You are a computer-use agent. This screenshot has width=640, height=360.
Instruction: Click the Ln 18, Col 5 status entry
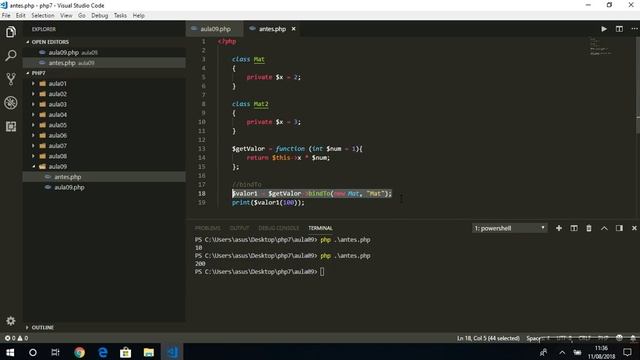(x=488, y=338)
